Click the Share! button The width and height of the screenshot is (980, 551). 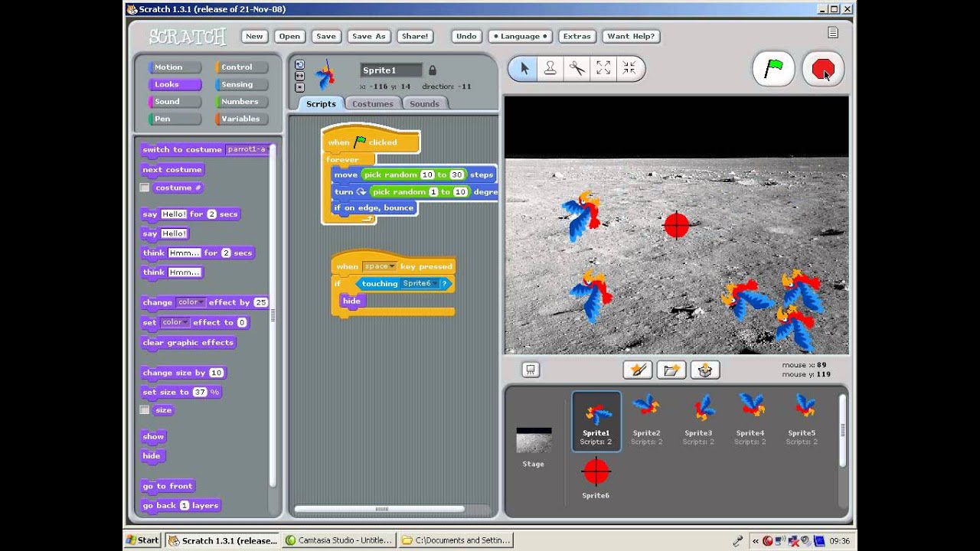click(x=415, y=36)
